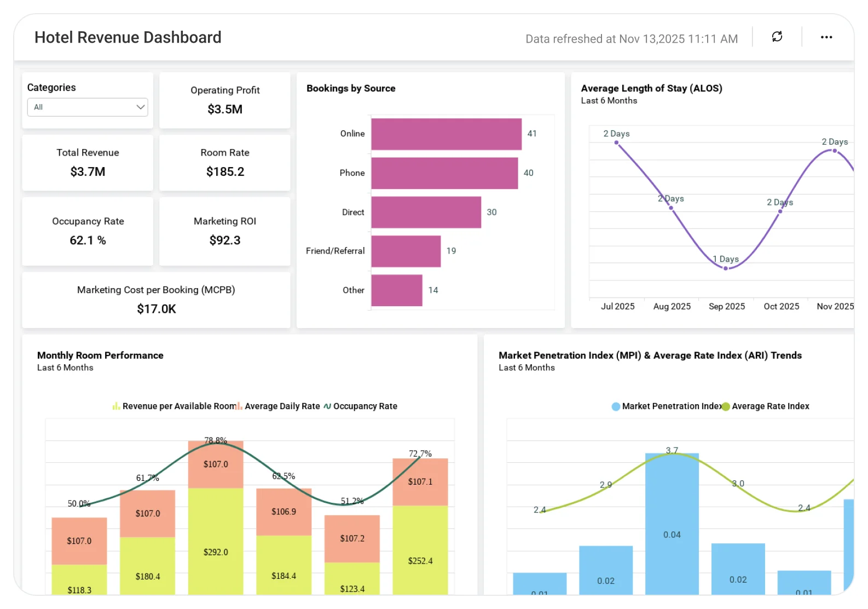Click the Jul 2025 axis label
The height and width of the screenshot is (609, 868).
pos(618,307)
